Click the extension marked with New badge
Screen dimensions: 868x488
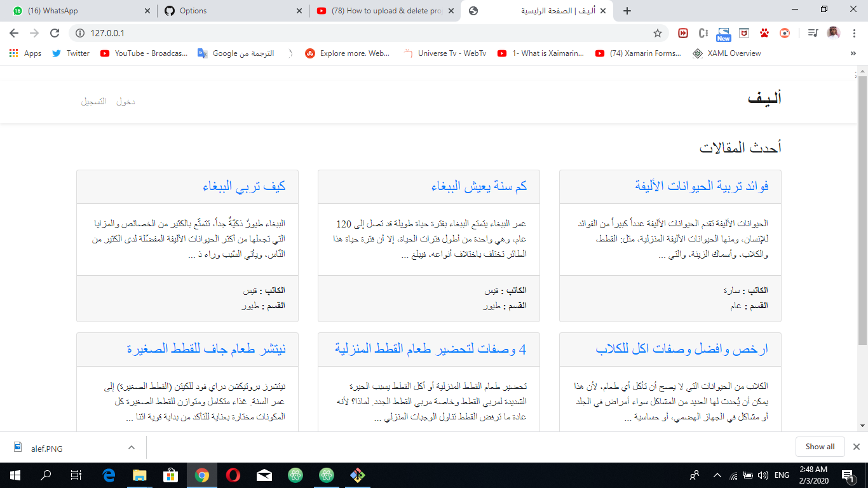723,32
